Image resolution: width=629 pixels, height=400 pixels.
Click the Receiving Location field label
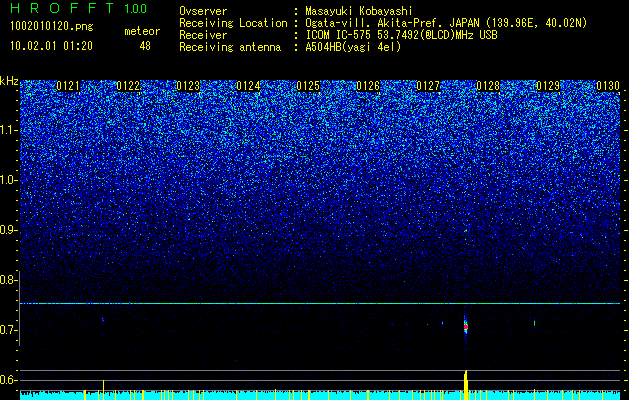(x=233, y=23)
